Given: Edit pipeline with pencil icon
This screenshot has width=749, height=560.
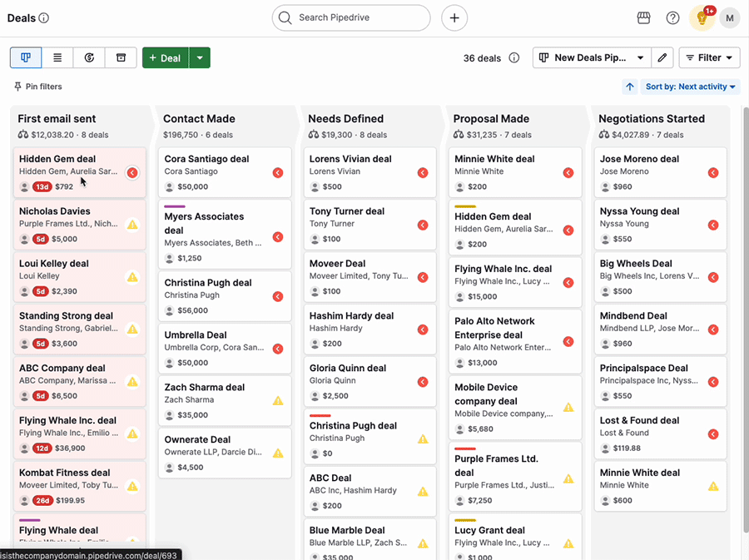Looking at the screenshot, I should (662, 57).
